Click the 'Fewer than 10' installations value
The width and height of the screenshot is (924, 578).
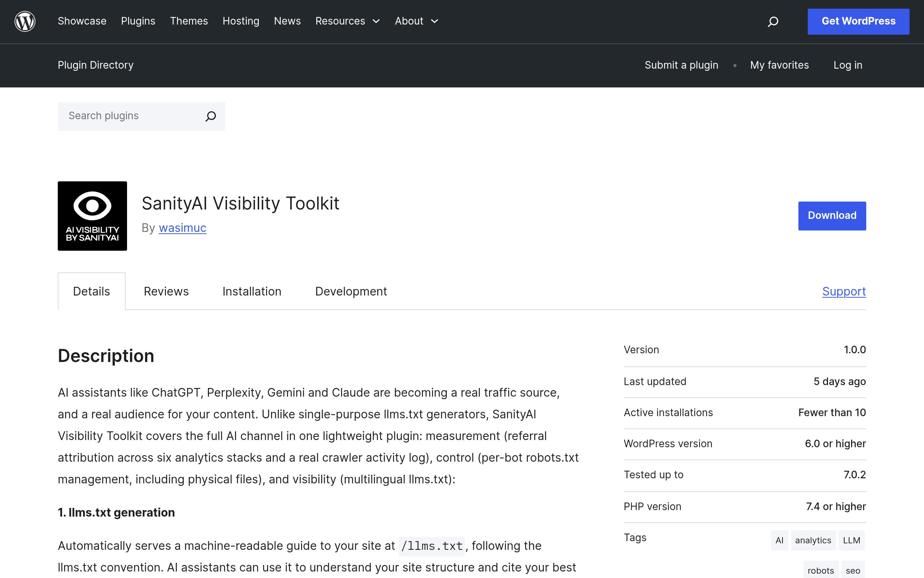(832, 413)
